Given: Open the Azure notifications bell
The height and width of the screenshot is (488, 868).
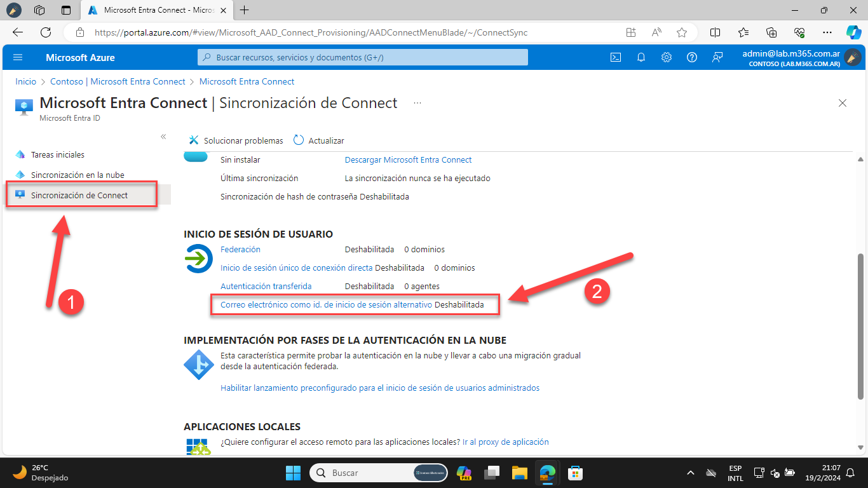Looking at the screenshot, I should 641,57.
